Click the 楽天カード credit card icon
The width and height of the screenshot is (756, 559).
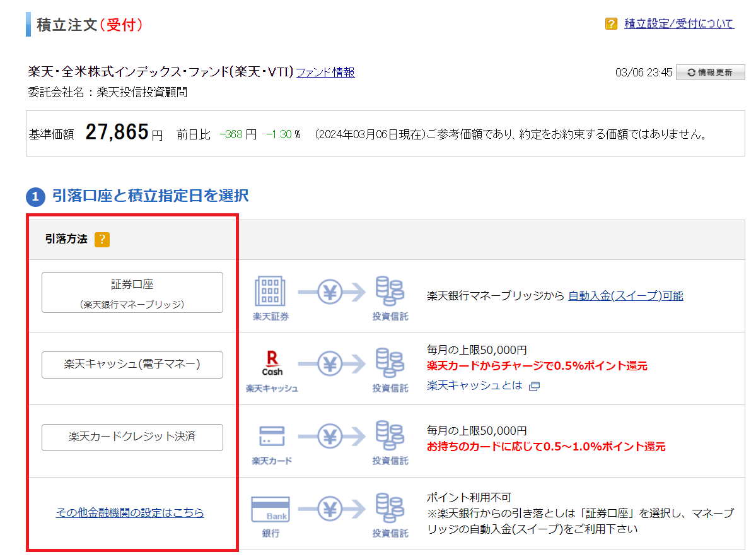(272, 437)
